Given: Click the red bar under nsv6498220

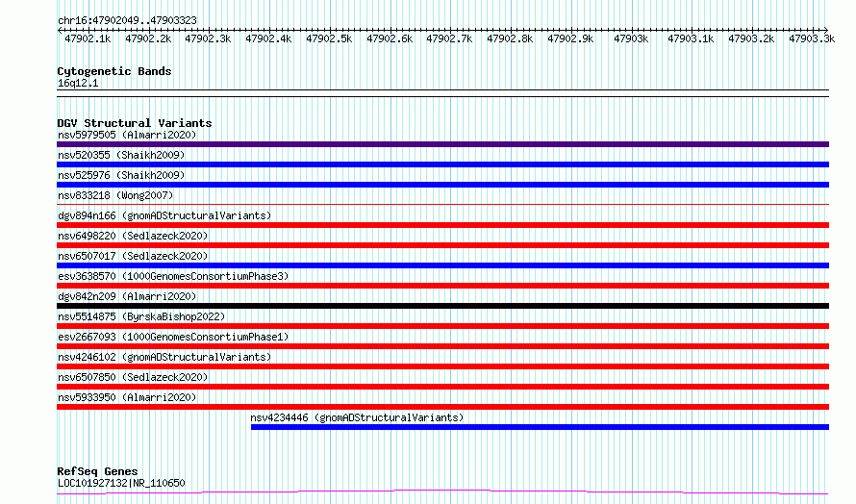Looking at the screenshot, I should tap(442, 245).
